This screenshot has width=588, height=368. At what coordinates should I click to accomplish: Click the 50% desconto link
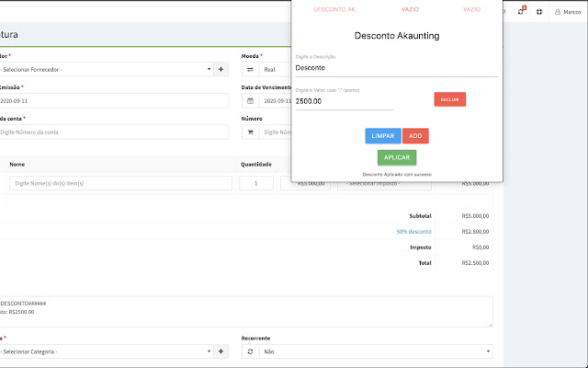(414, 232)
